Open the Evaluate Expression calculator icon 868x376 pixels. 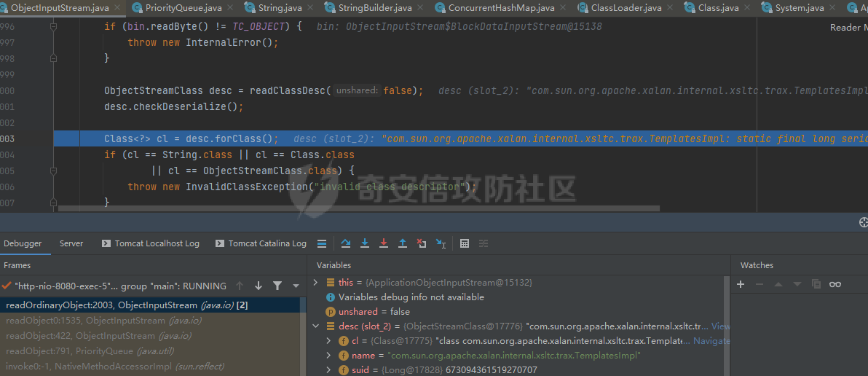pos(465,243)
